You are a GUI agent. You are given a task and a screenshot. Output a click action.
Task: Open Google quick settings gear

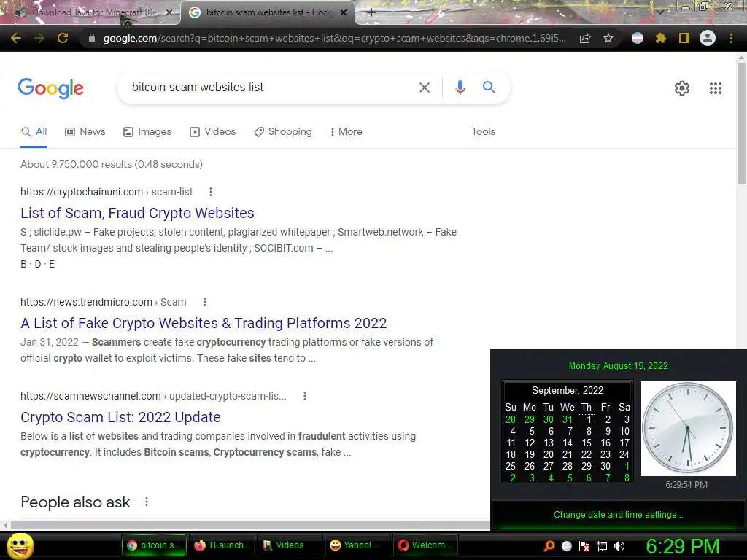682,88
